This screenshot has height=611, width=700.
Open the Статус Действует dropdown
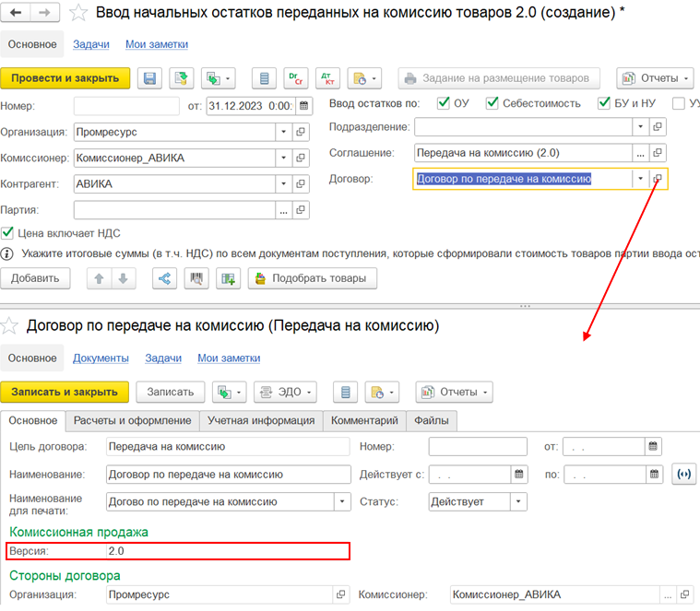[518, 501]
